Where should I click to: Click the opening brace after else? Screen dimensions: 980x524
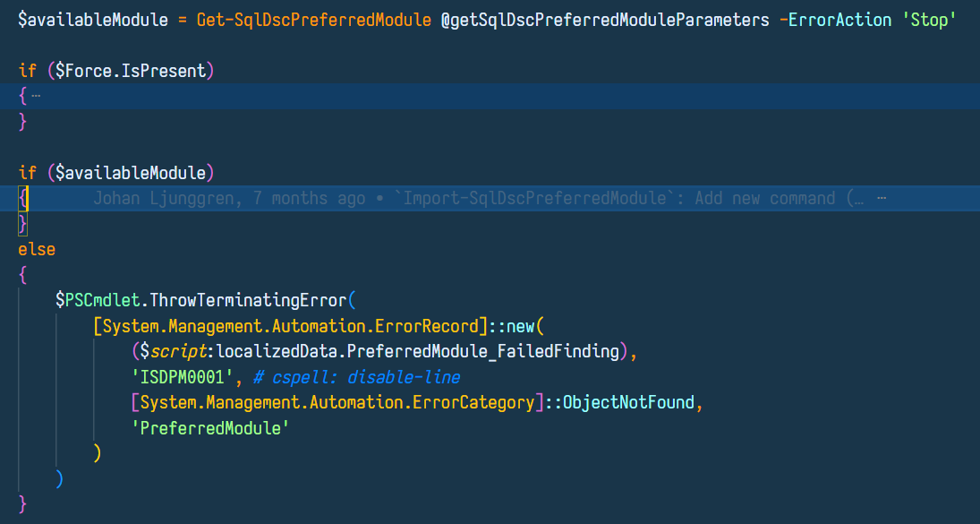click(x=23, y=275)
